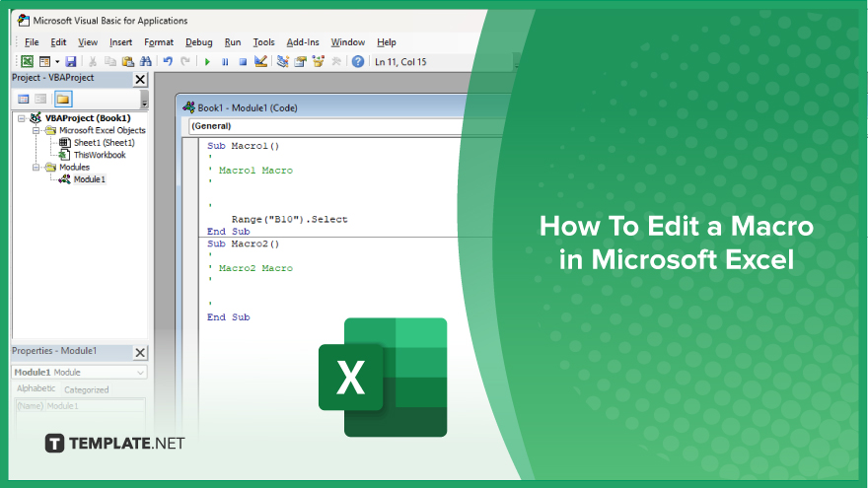This screenshot has width=868, height=488.
Task: Click the Sub Macro1() code line
Action: [243, 146]
